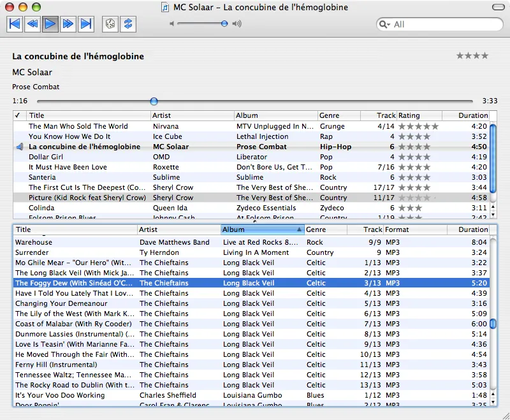Enable shuffle playback mode
The width and height of the screenshot is (510, 420).
point(110,24)
